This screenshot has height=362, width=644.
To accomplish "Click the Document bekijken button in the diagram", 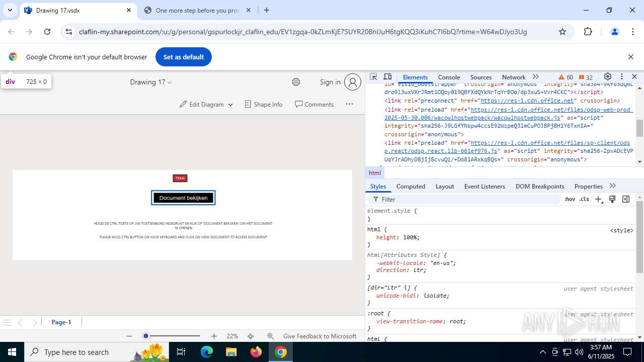I will (x=183, y=198).
